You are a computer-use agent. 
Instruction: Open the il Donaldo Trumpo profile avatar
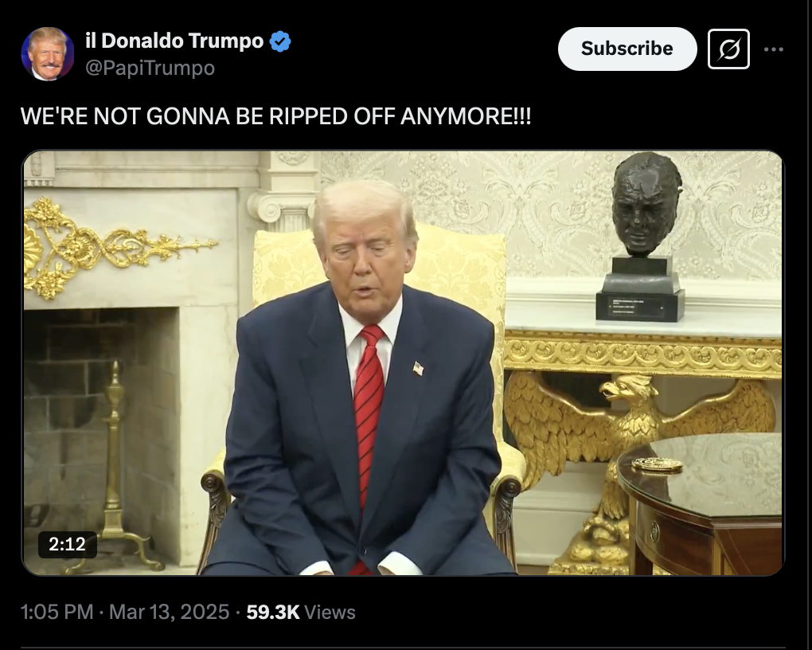tap(47, 54)
